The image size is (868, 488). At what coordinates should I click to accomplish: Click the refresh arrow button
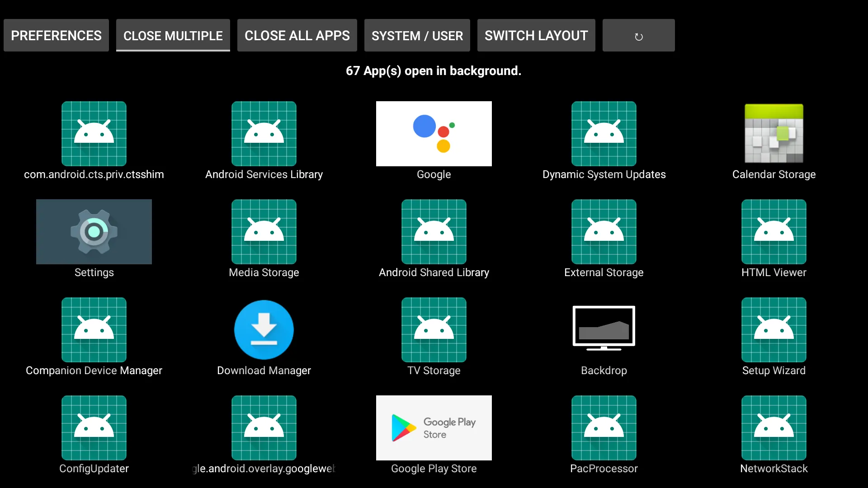click(x=639, y=35)
